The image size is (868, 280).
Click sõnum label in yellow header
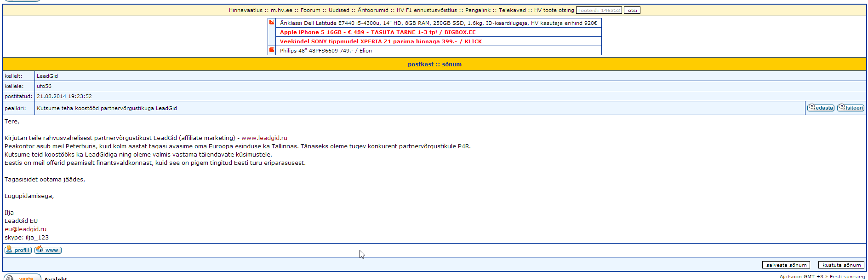click(451, 64)
